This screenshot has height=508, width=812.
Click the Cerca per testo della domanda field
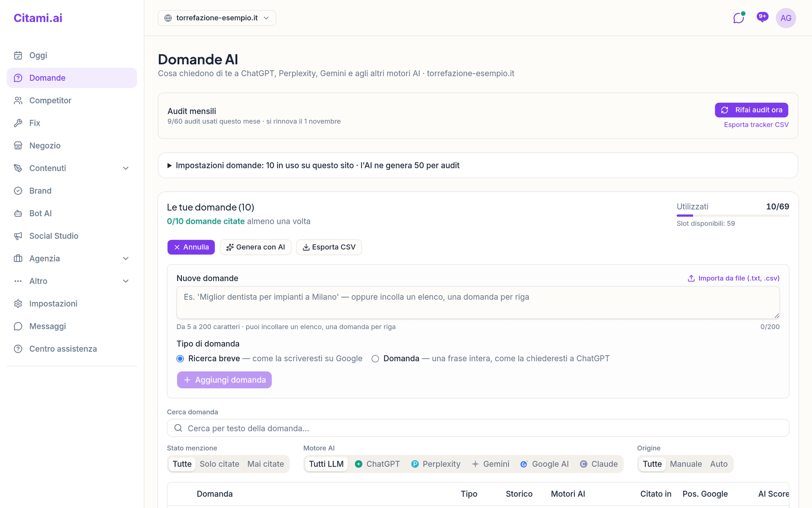(478, 428)
